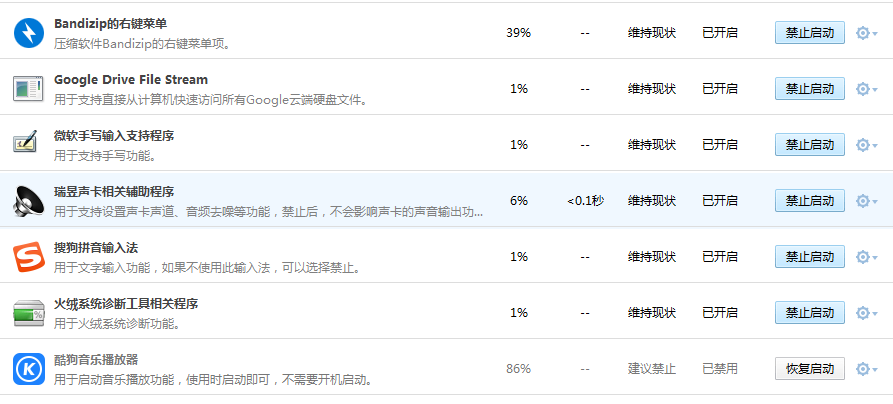Open gear dropdown for Google Drive row
893x404 pixels.
[x=866, y=89]
